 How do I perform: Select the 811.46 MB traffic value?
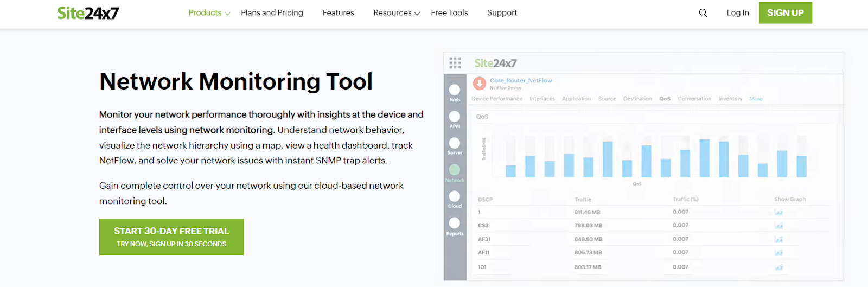(x=588, y=212)
